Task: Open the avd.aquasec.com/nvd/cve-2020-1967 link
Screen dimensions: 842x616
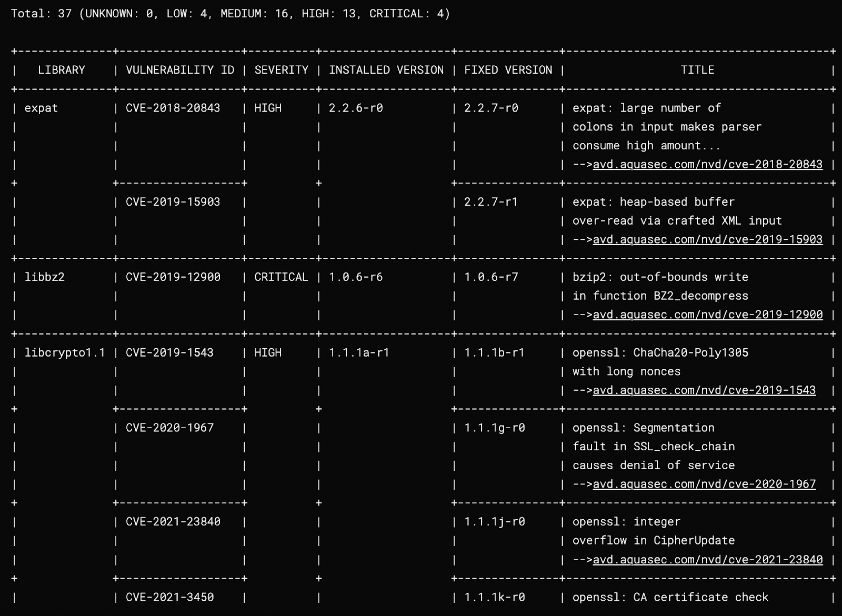Action: click(x=704, y=484)
